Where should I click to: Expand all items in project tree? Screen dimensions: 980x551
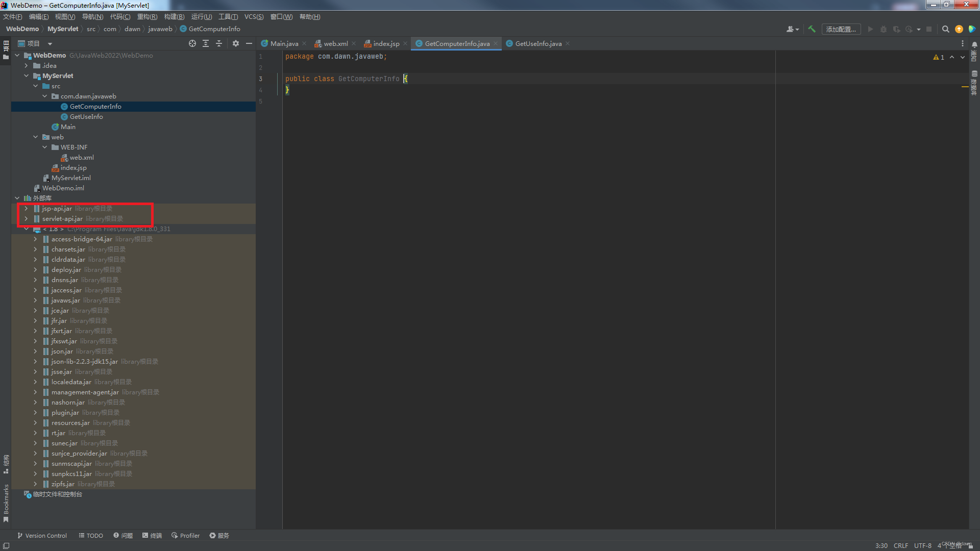pos(206,43)
